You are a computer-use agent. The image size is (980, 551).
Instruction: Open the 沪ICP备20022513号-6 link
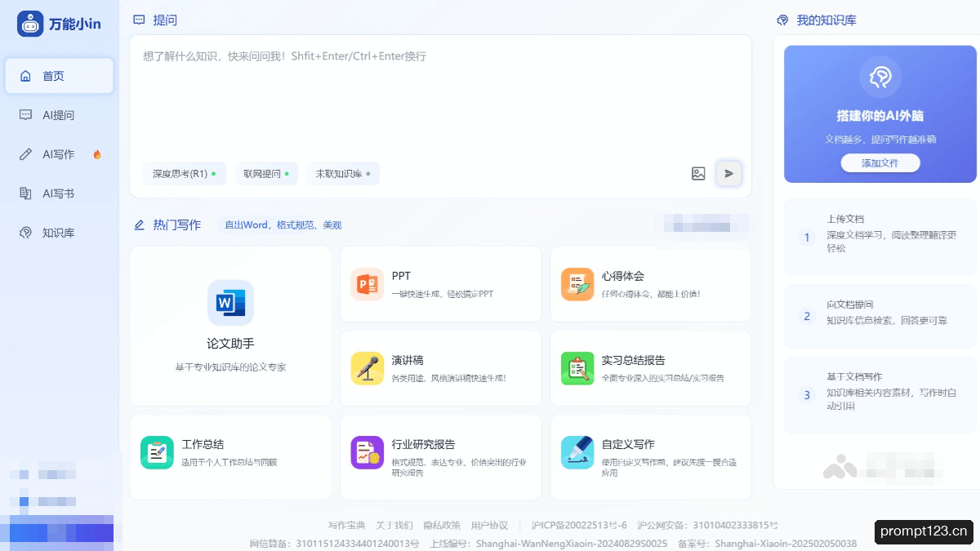tap(579, 525)
